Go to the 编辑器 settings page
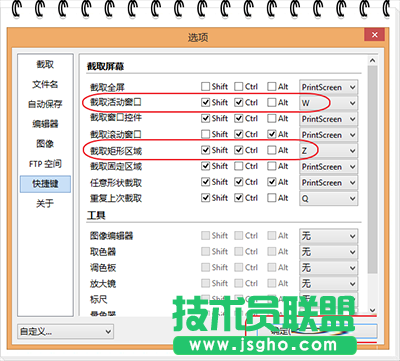400x361 pixels. [x=45, y=124]
